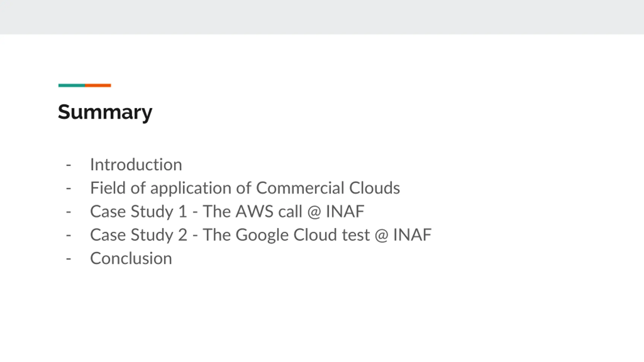Select the teal segment of accent bar
Viewport: 644px width, 362px height.
(72, 85)
